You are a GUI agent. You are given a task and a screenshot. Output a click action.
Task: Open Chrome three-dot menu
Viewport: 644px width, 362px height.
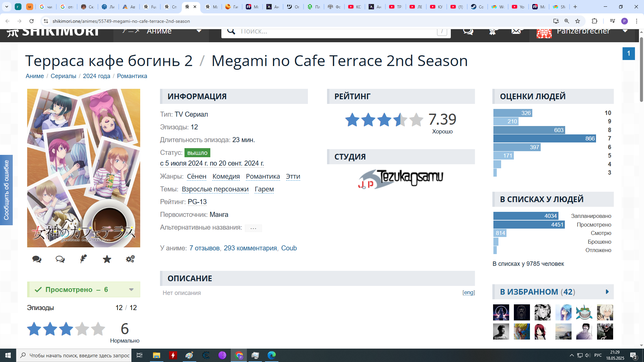637,21
